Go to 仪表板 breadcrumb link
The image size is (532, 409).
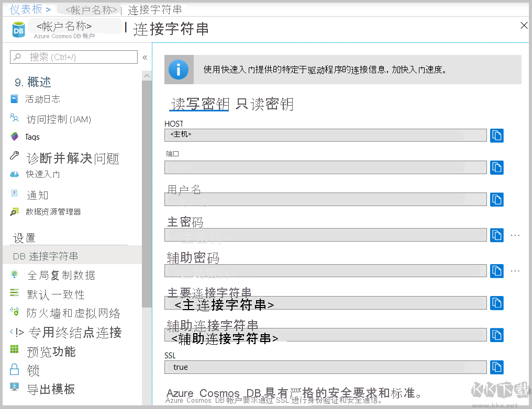(x=26, y=9)
